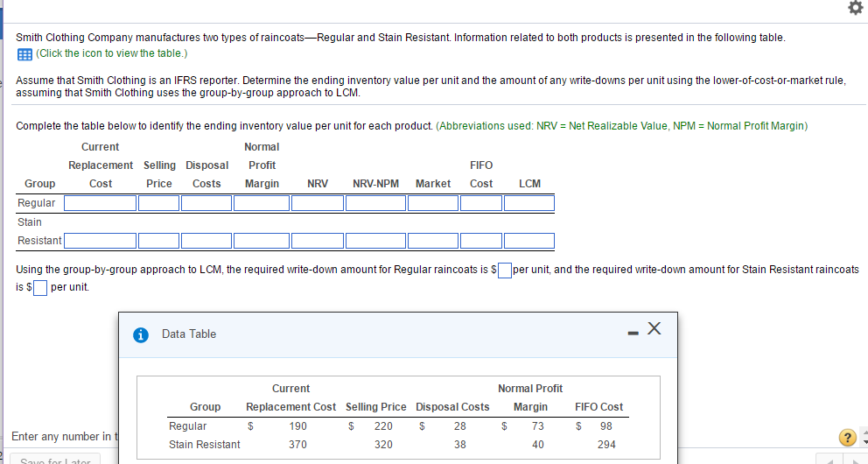The height and width of the screenshot is (464, 868).
Task: Click the 'LCM' column header
Action: [x=529, y=184]
